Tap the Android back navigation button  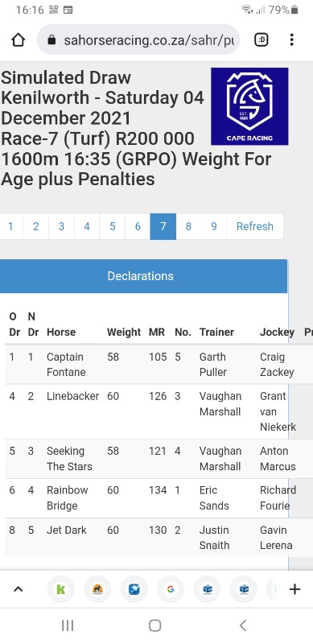click(x=243, y=625)
